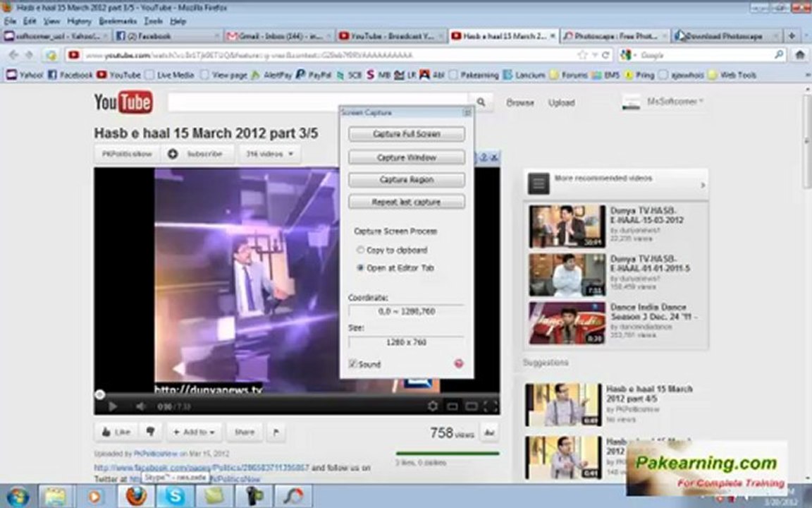
Task: Switch to the large player size icon
Action: 471,406
